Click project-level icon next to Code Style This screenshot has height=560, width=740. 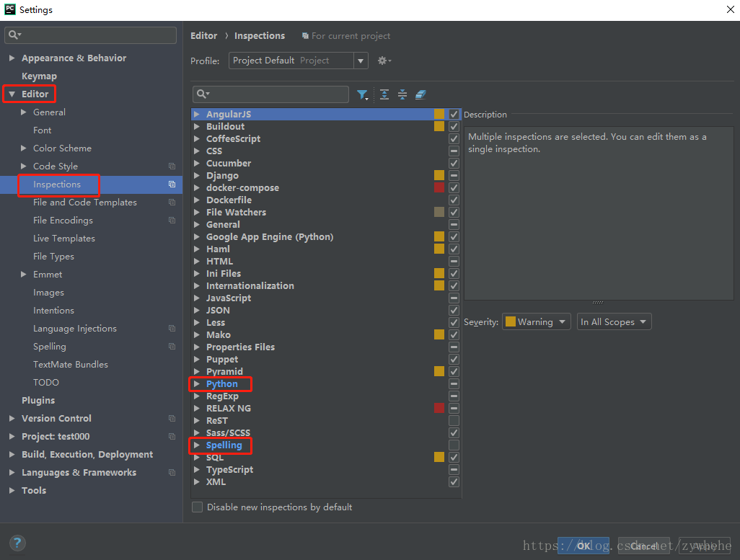click(x=172, y=166)
